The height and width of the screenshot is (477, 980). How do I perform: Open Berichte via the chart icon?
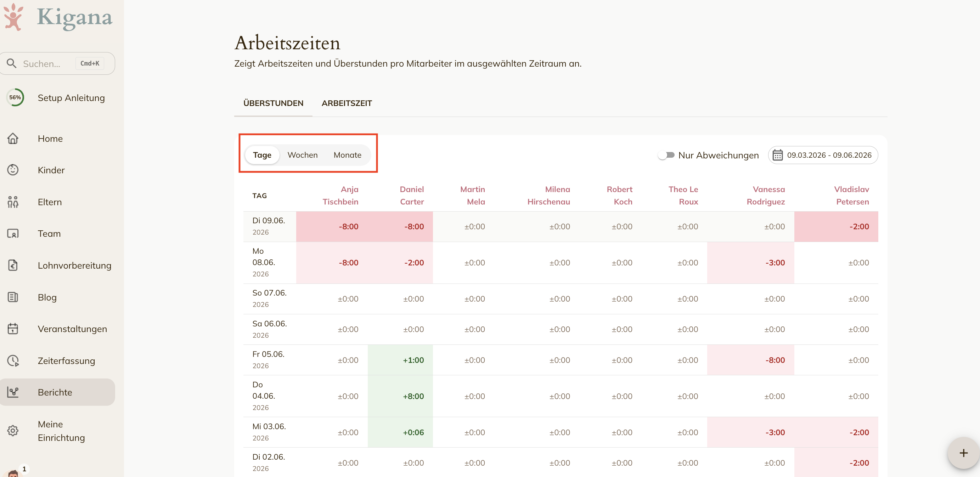(x=13, y=392)
